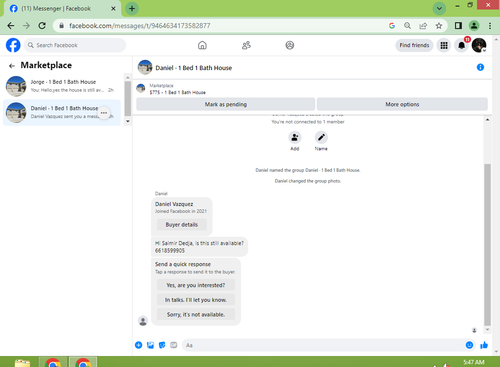
Task: Click the Name edit pencil icon
Action: click(x=321, y=137)
